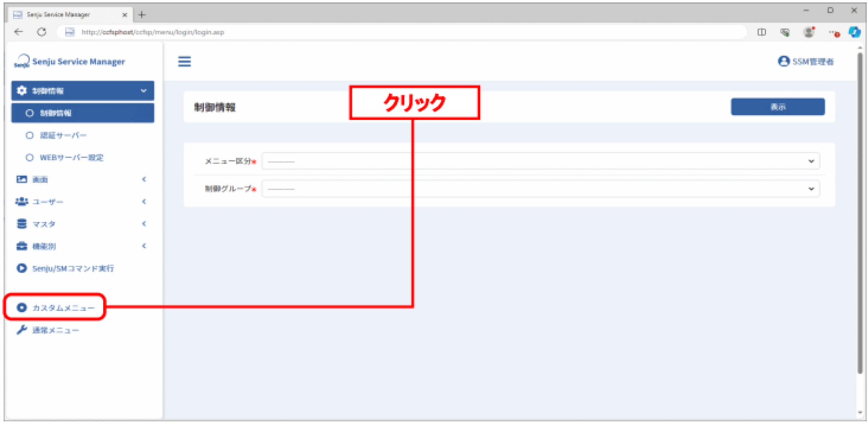Click the マスタ database icon in sidebar

pyautogui.click(x=22, y=224)
